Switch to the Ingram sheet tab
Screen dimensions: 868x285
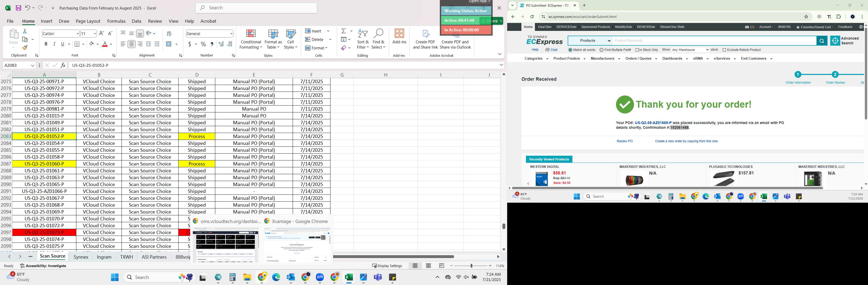tap(104, 257)
